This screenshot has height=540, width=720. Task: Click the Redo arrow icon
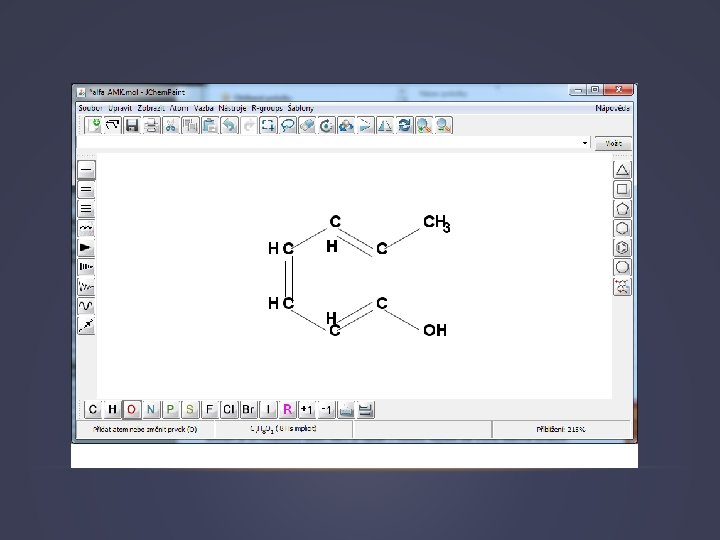tap(248, 125)
